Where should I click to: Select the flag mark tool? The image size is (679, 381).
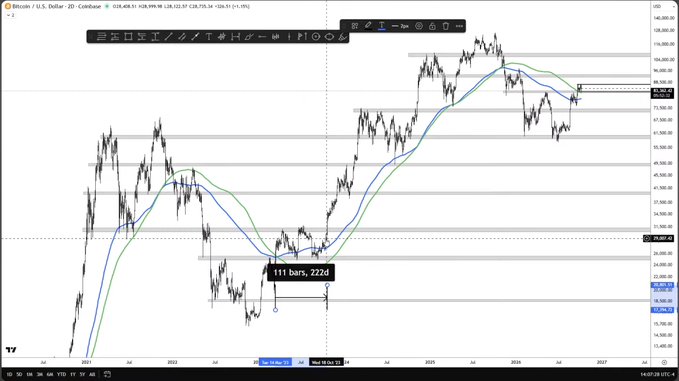point(302,37)
